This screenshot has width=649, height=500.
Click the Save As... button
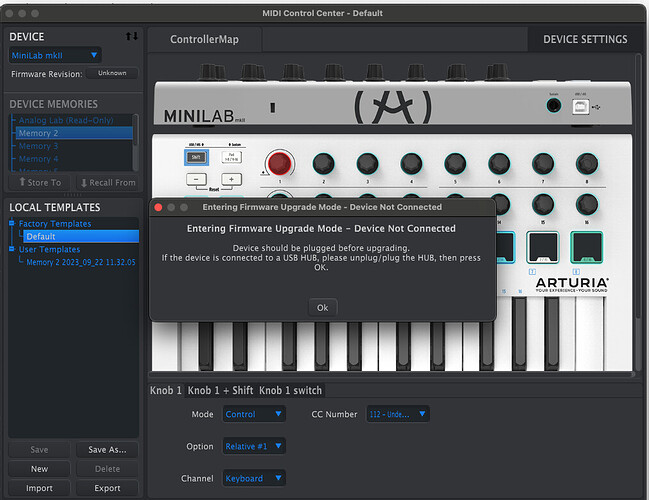click(x=107, y=450)
